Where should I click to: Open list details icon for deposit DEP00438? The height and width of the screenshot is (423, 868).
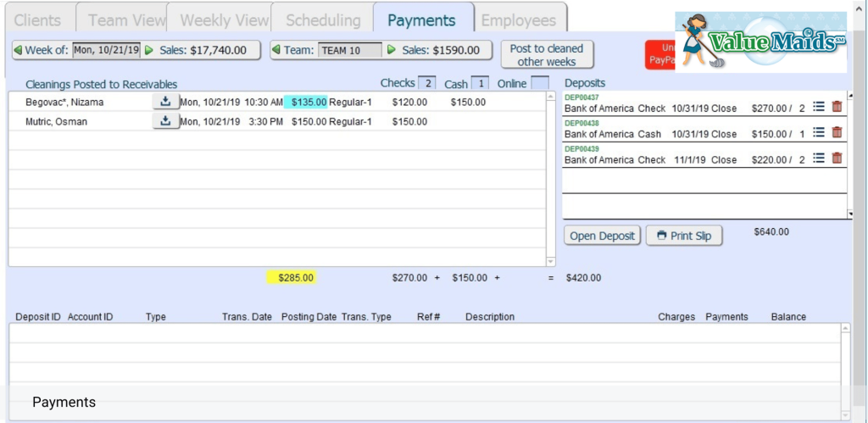click(x=819, y=132)
